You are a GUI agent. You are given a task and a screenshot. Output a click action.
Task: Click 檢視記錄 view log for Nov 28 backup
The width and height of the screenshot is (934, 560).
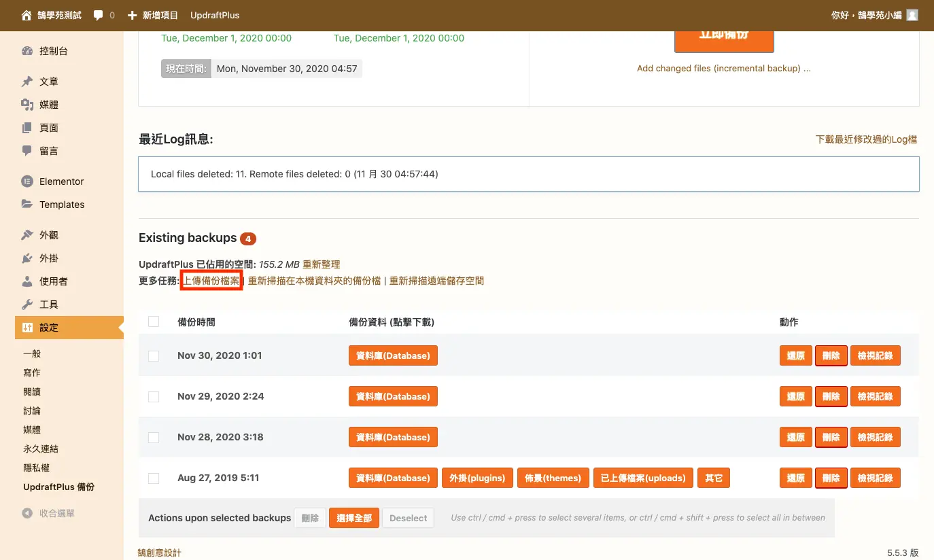click(876, 437)
